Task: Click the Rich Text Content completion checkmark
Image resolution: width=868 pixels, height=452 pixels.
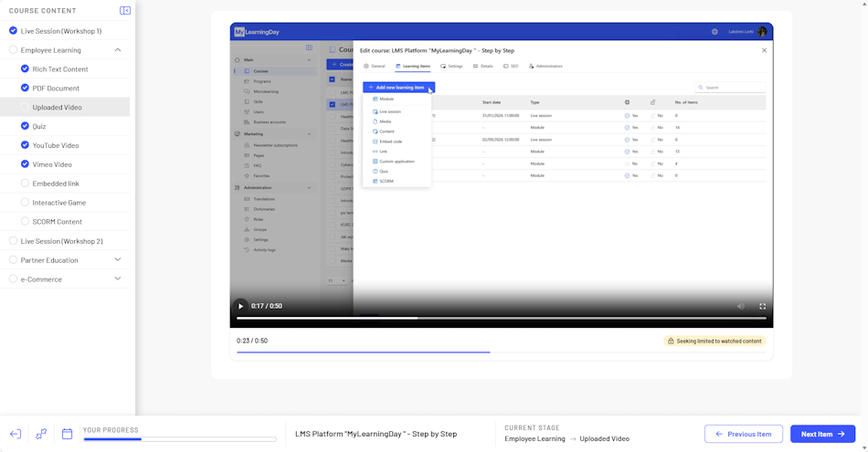Action: (x=25, y=69)
